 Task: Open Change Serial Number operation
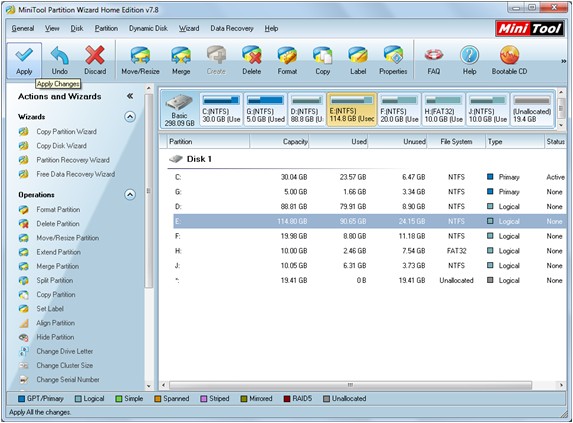pos(68,380)
